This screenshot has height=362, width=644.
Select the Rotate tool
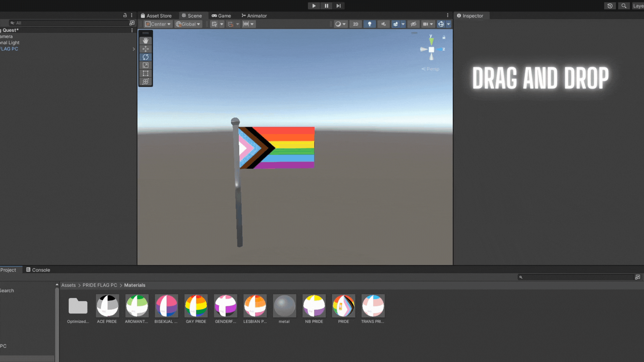tap(146, 57)
